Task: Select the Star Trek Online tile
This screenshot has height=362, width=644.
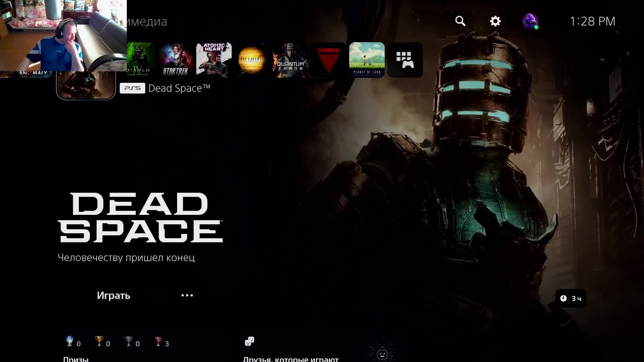Action: pyautogui.click(x=175, y=60)
